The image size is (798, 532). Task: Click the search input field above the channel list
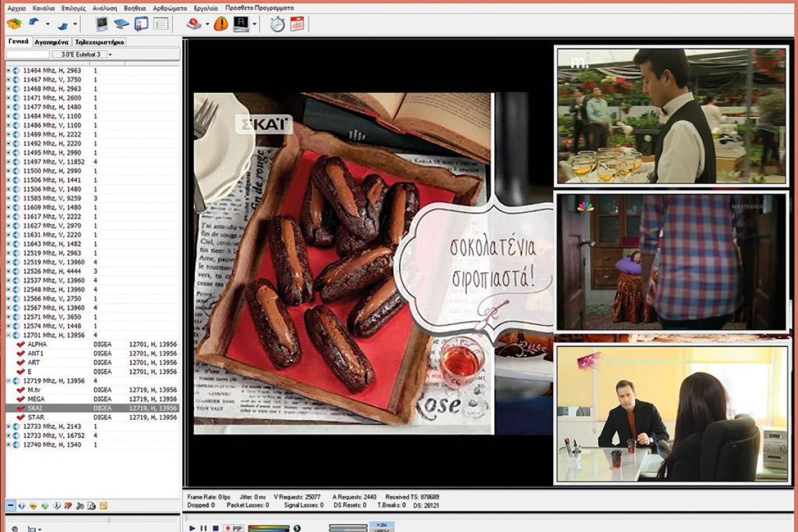pos(28,55)
